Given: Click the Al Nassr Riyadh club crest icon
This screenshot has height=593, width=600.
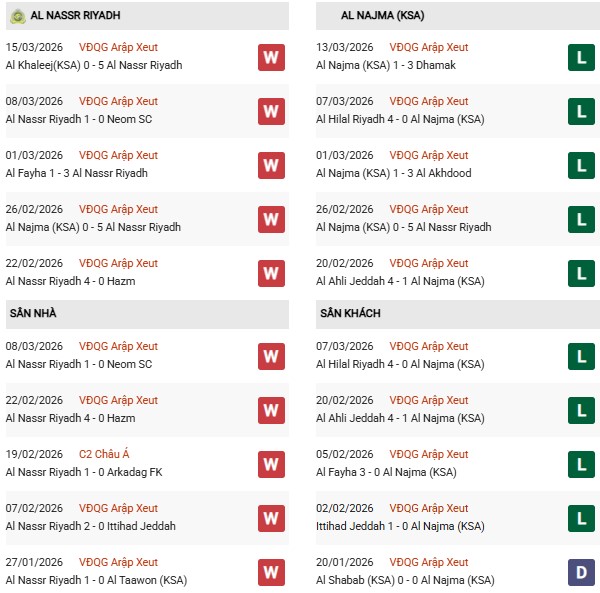Looking at the screenshot, I should [18, 16].
